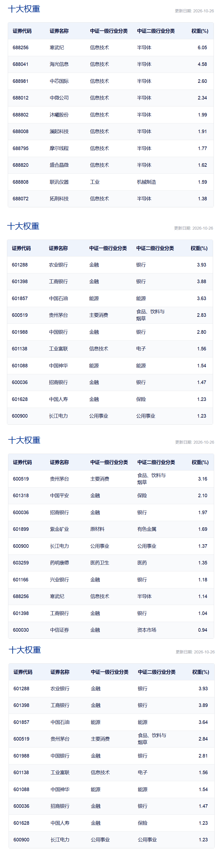Click the 有色金属 sub-industry cell
Image resolution: width=216 pixels, height=868 pixels.
(x=147, y=529)
